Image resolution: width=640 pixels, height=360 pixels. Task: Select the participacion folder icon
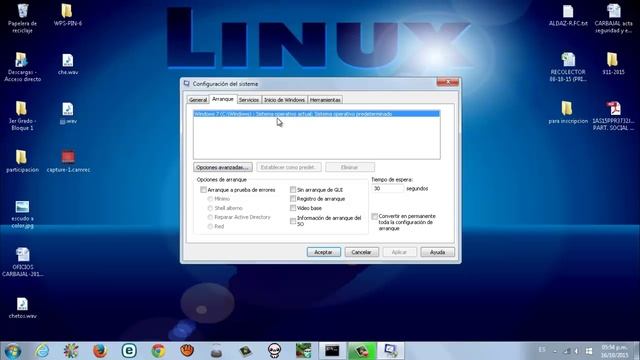(22, 161)
